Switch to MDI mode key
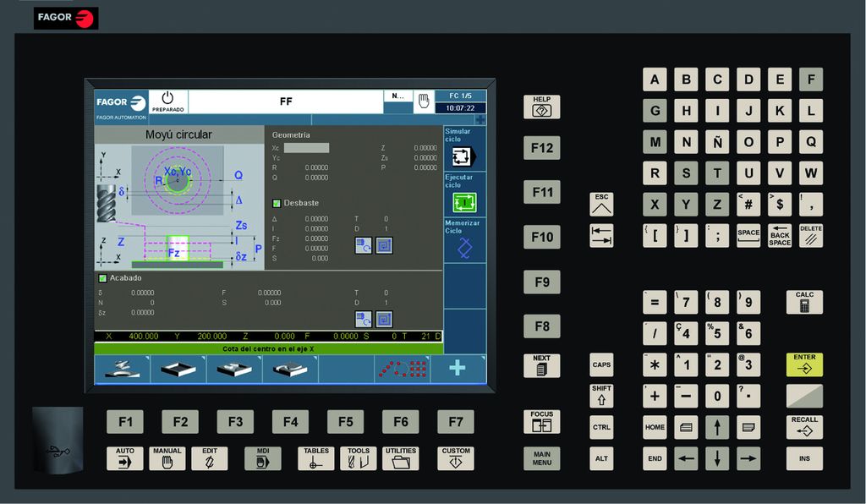 (x=262, y=457)
